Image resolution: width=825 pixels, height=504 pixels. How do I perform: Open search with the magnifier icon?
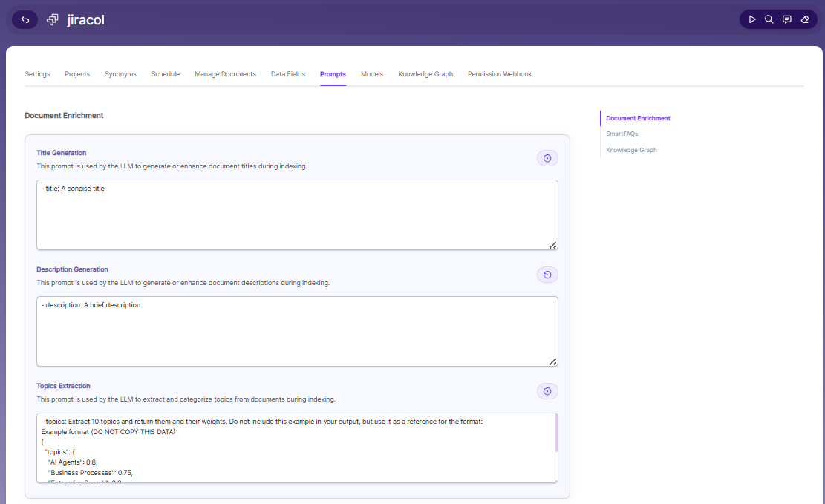coord(769,19)
